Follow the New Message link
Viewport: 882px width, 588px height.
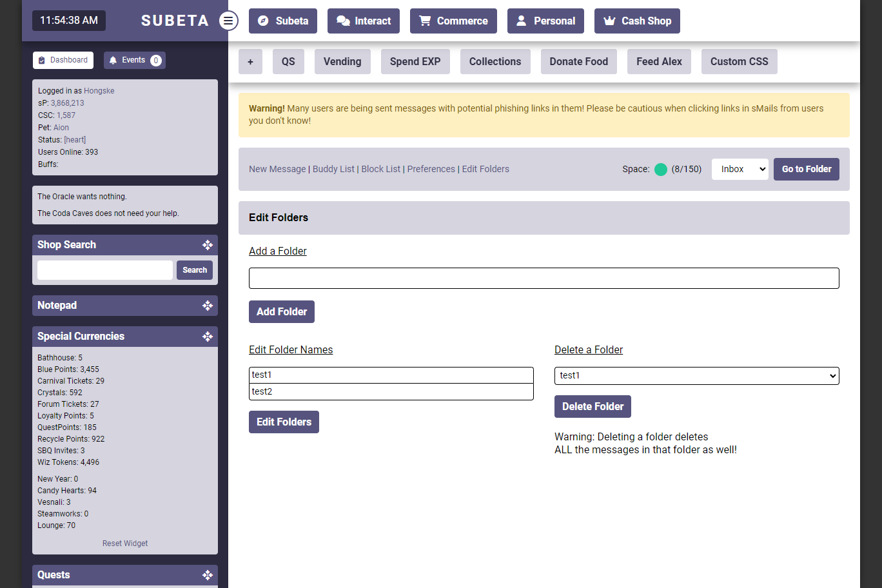[277, 169]
